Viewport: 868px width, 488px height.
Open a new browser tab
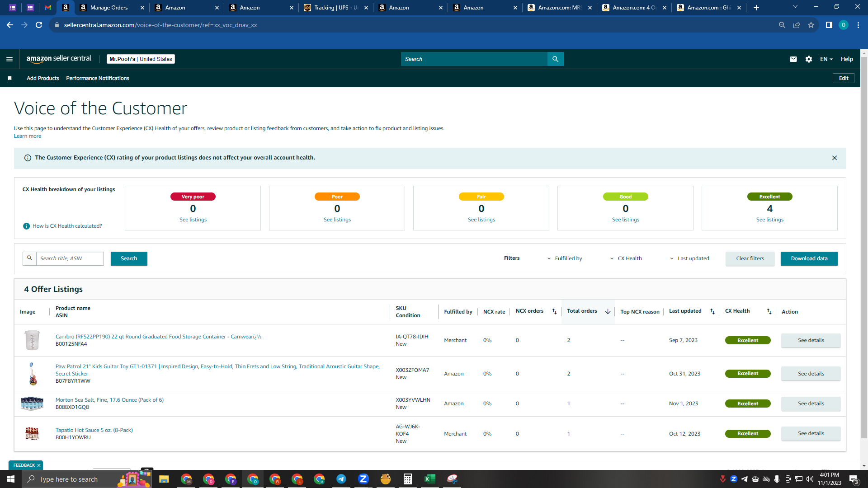(756, 8)
